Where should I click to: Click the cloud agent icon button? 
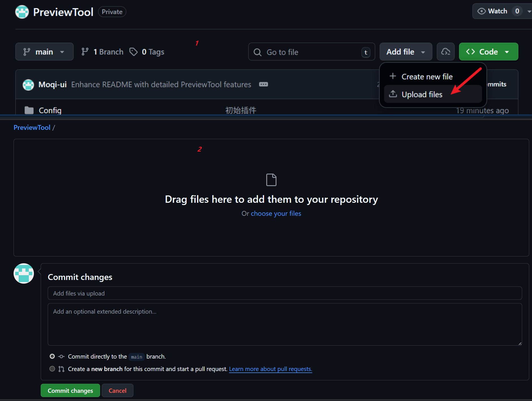point(446,52)
